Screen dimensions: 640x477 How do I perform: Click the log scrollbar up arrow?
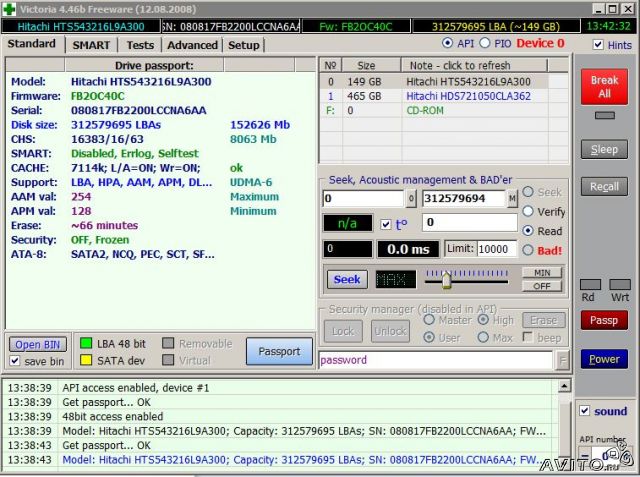click(x=564, y=386)
